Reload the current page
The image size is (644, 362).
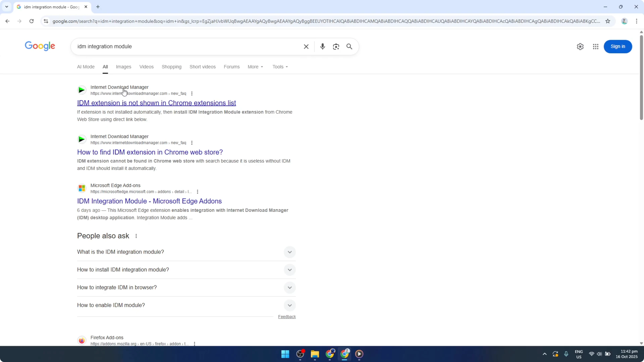coord(31,21)
